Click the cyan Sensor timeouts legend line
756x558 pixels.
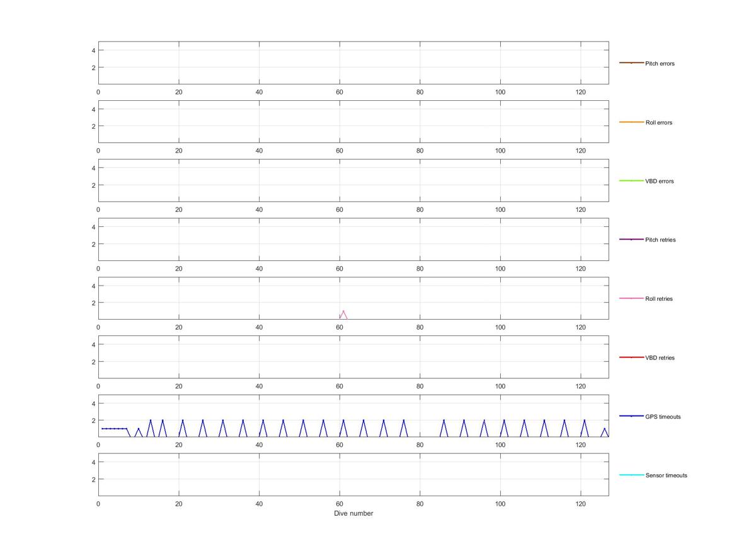(631, 475)
